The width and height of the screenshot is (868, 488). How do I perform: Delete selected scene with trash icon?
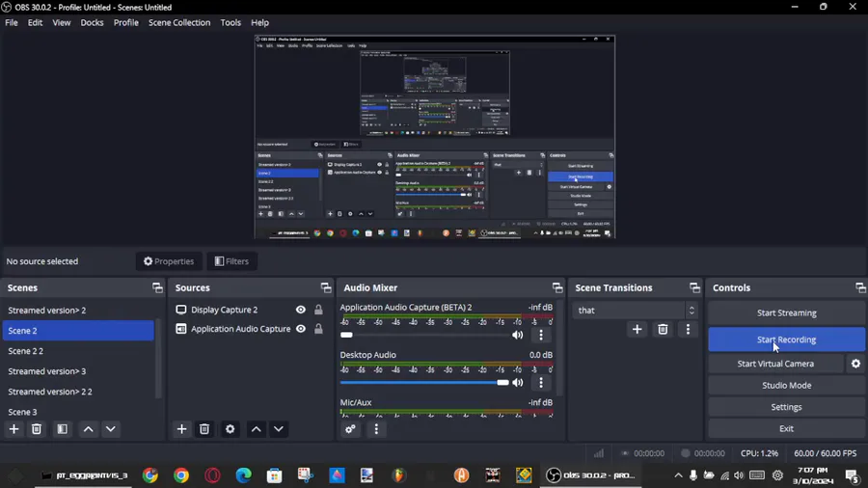click(37, 429)
